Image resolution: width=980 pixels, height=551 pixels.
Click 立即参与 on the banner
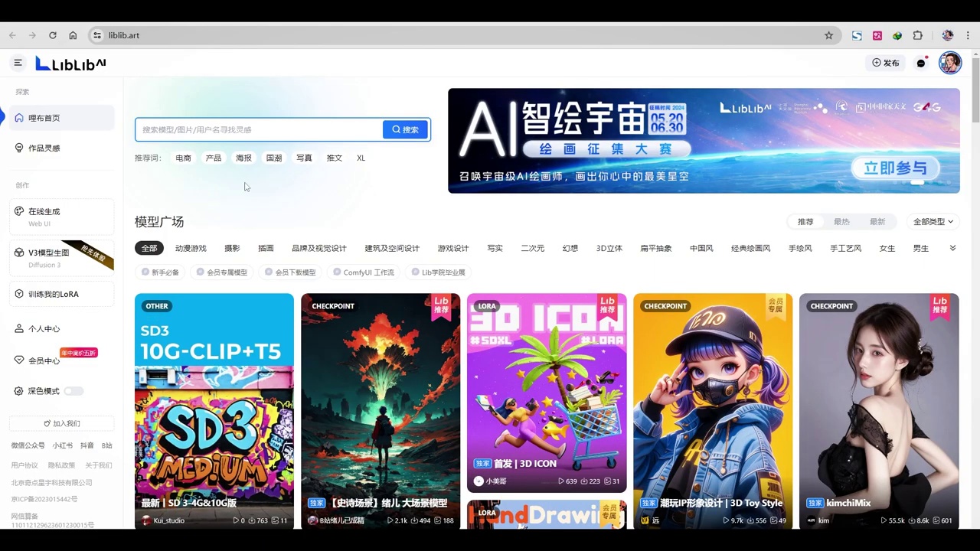pyautogui.click(x=895, y=168)
